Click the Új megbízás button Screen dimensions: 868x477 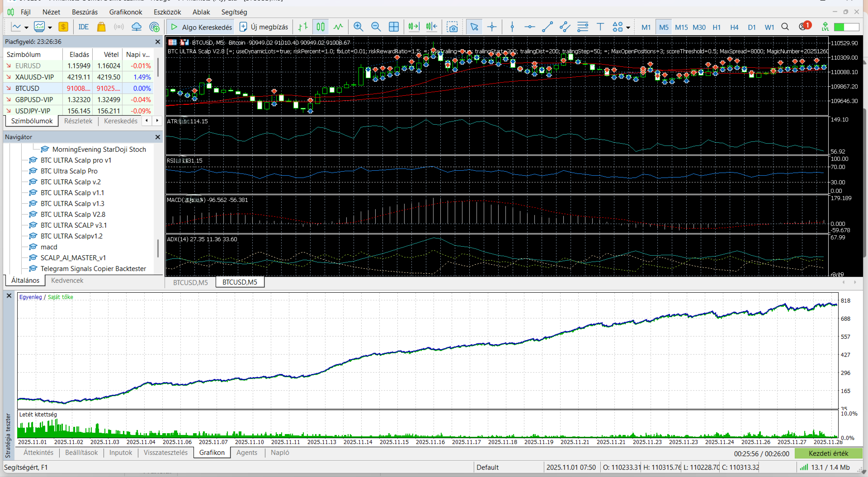pyautogui.click(x=264, y=27)
